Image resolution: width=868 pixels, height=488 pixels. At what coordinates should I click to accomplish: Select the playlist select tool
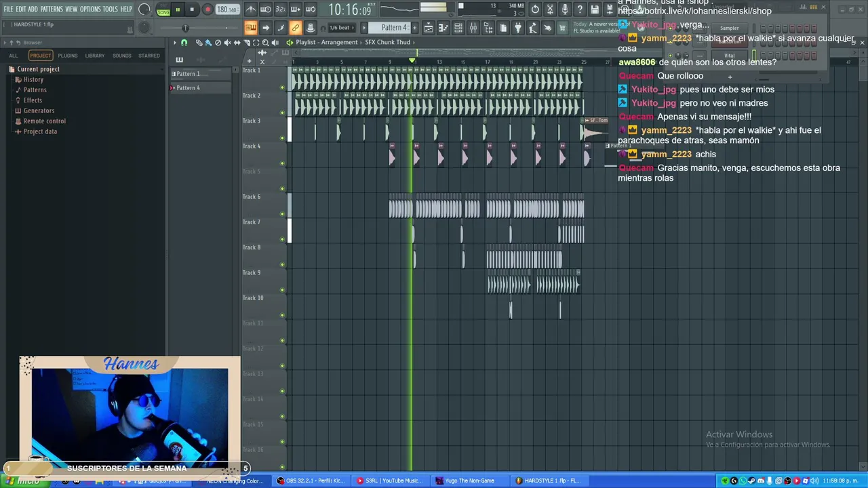click(x=256, y=43)
